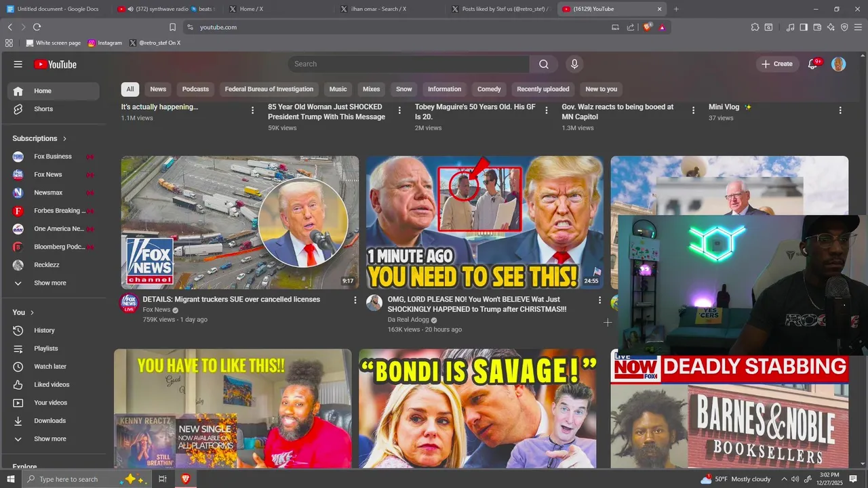Open options for Migrant truckers video
Screen dimensions: 868x488
355,300
